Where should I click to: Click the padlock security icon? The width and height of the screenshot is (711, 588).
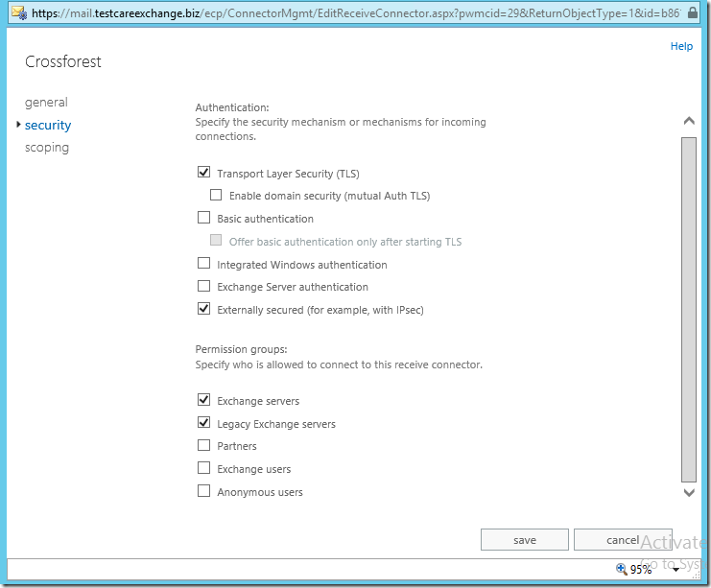(x=693, y=12)
